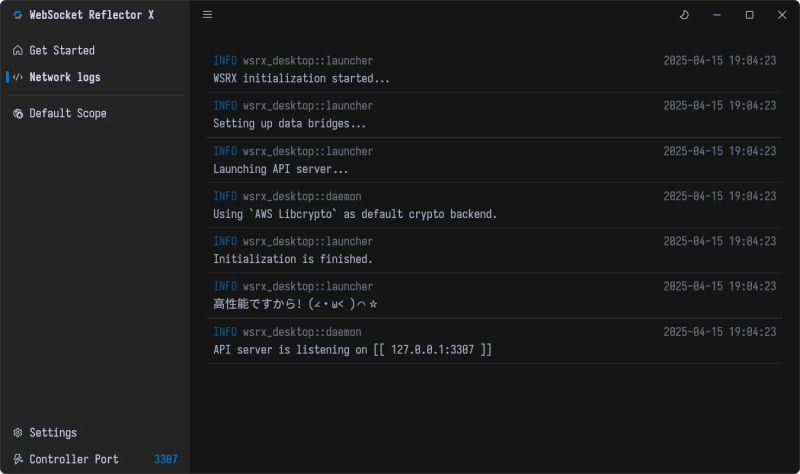The image size is (800, 474).
Task: Toggle dark mode with the moon icon
Action: pyautogui.click(x=684, y=15)
